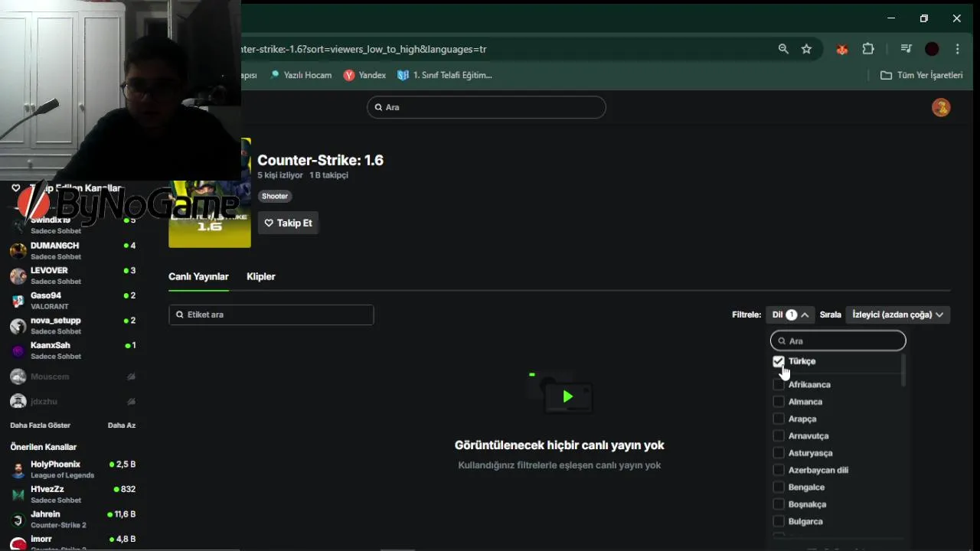Click nova_setupp avatar icon
This screenshot has height=551, width=980.
click(x=18, y=326)
